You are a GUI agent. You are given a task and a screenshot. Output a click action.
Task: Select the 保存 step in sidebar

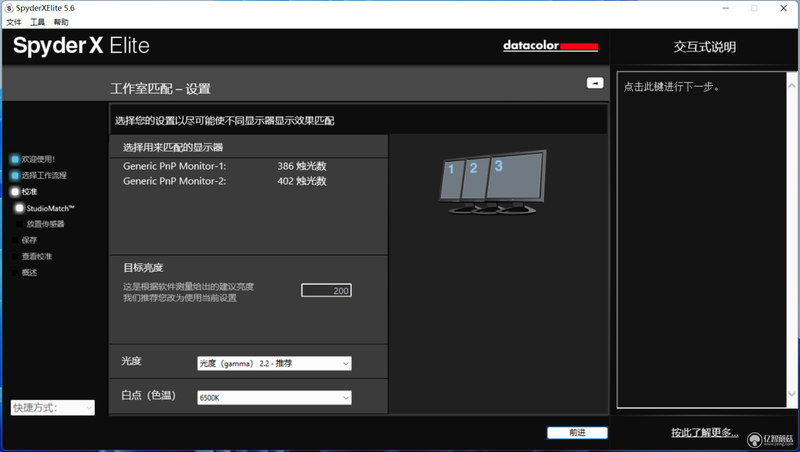(x=24, y=240)
